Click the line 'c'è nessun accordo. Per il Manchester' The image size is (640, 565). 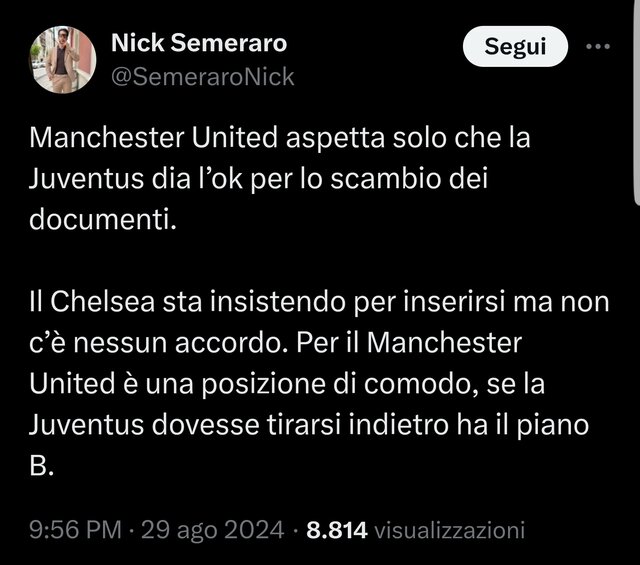pos(276,343)
